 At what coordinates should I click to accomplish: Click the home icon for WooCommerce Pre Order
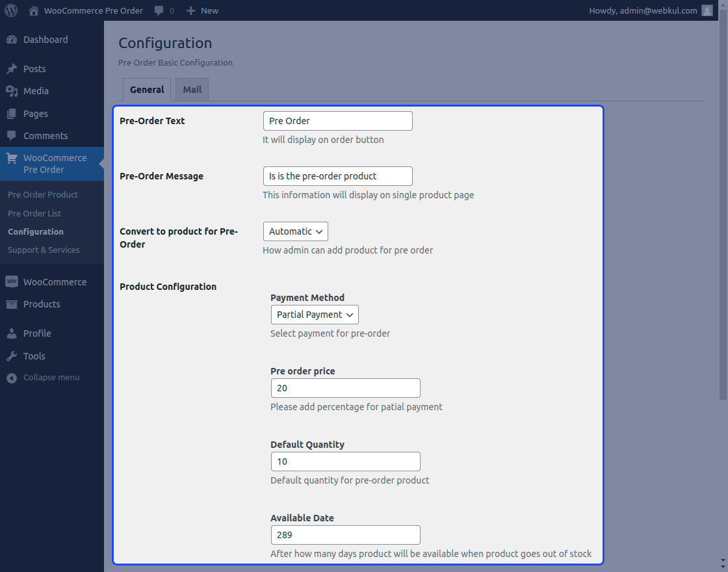[34, 10]
